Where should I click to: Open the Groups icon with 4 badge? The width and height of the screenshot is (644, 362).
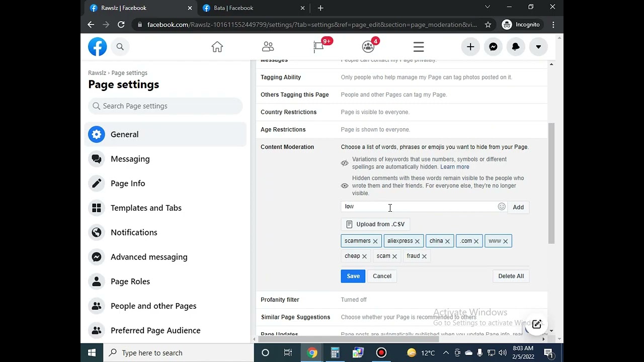click(368, 47)
